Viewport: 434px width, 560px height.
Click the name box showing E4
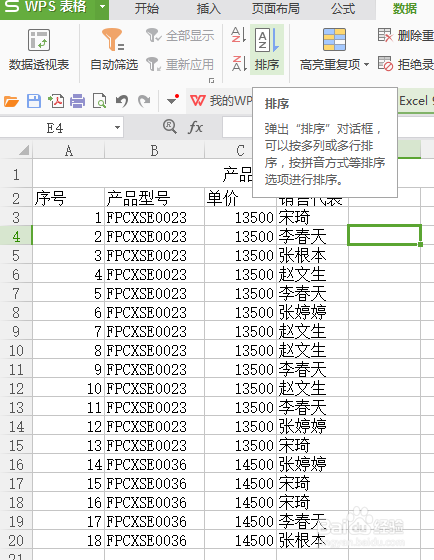tap(55, 128)
